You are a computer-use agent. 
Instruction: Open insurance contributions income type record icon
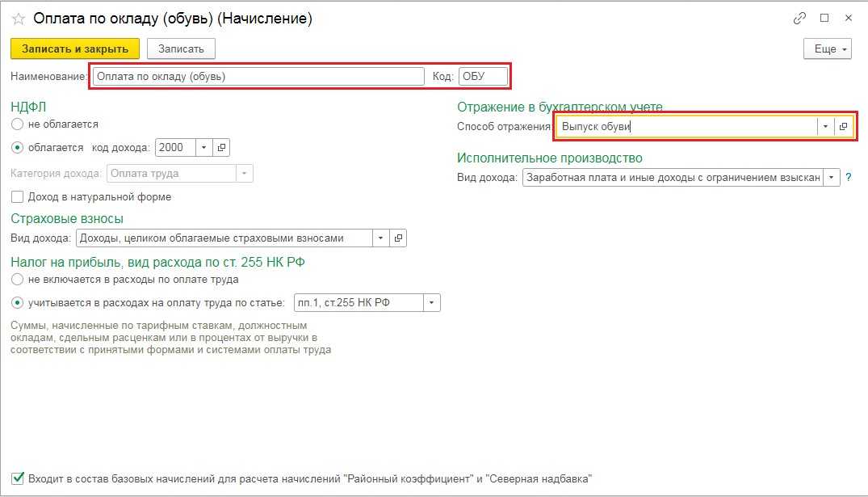(x=398, y=238)
